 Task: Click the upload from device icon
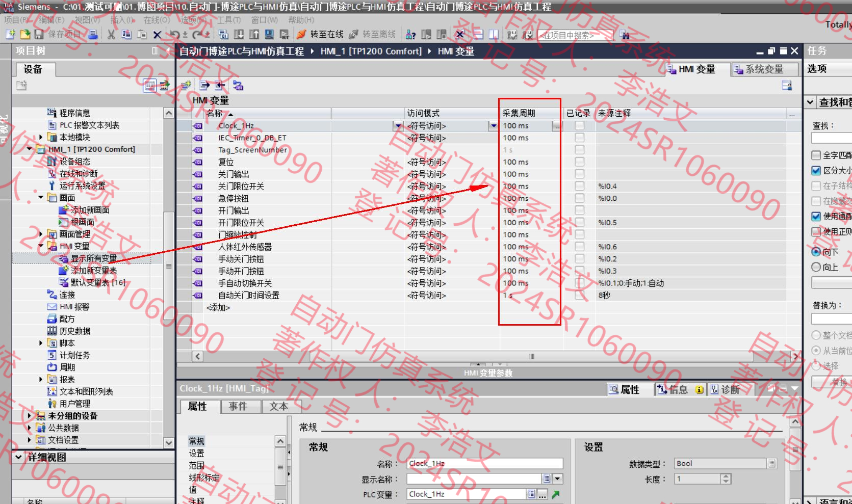click(x=254, y=35)
